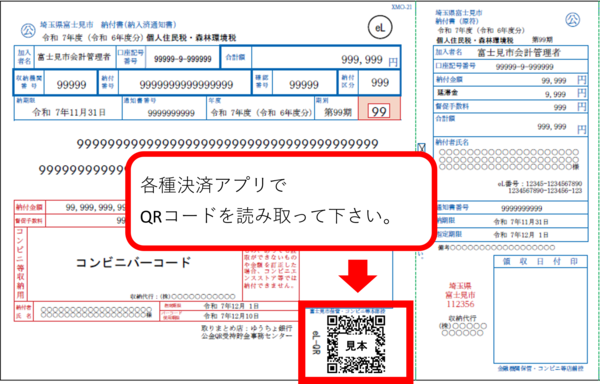Click stub 督促手数料 999 円
The height and width of the screenshot is (384, 600).
coord(510,107)
